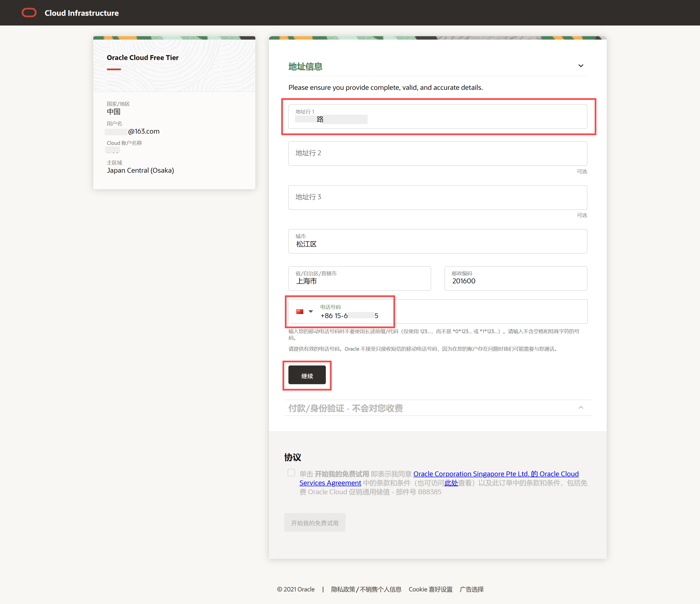Screen dimensions: 700x604
Task: Click the 邮政编码 field with 201600
Action: 516,278
